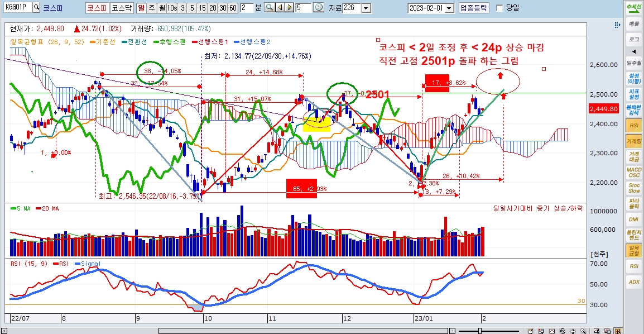Click the 일주월 sidebar button

click(x=634, y=63)
